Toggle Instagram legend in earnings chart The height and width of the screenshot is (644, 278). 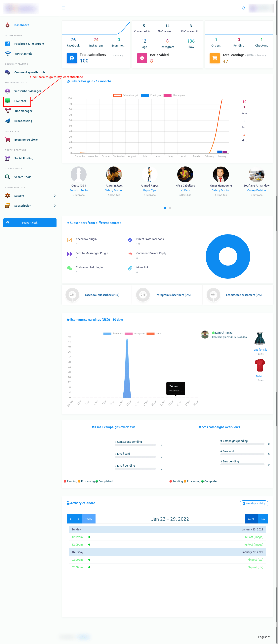(135, 334)
